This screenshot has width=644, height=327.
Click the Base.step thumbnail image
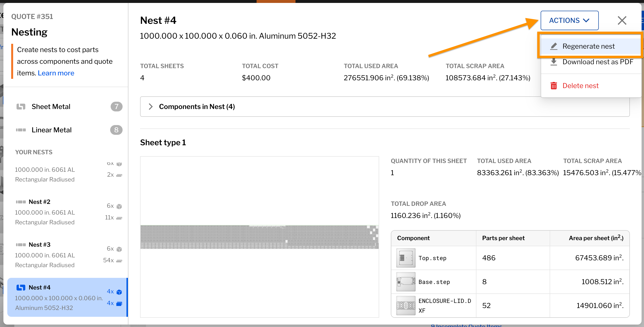[x=405, y=282]
